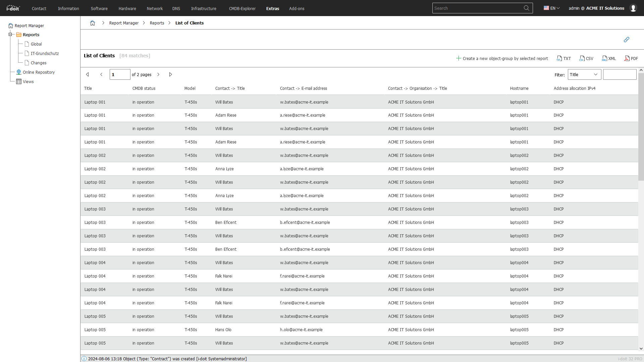Export the report as PDF

coord(631,58)
